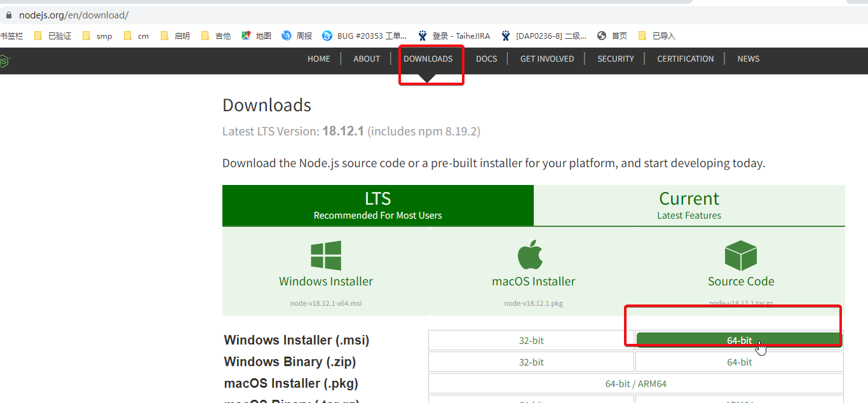The height and width of the screenshot is (403, 868).
Task: Open the 首页 bookmark
Action: [613, 36]
